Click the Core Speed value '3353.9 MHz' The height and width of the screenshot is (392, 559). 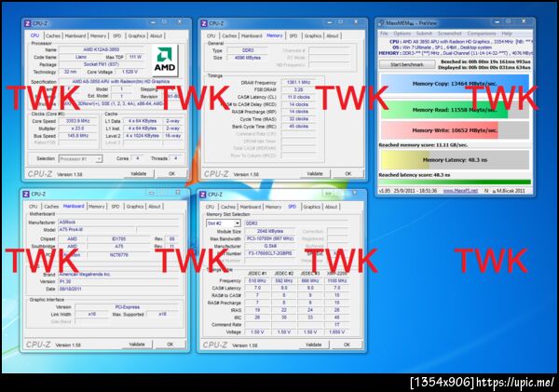[77, 121]
